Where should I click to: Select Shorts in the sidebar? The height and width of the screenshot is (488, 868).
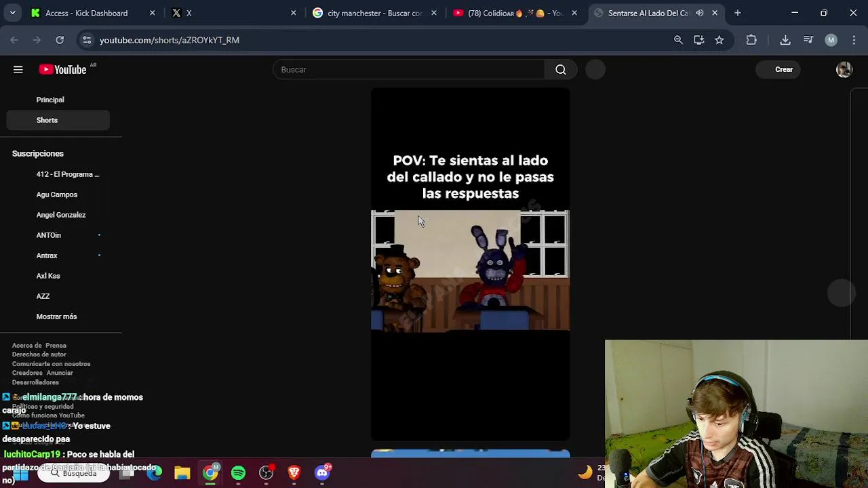(58, 120)
